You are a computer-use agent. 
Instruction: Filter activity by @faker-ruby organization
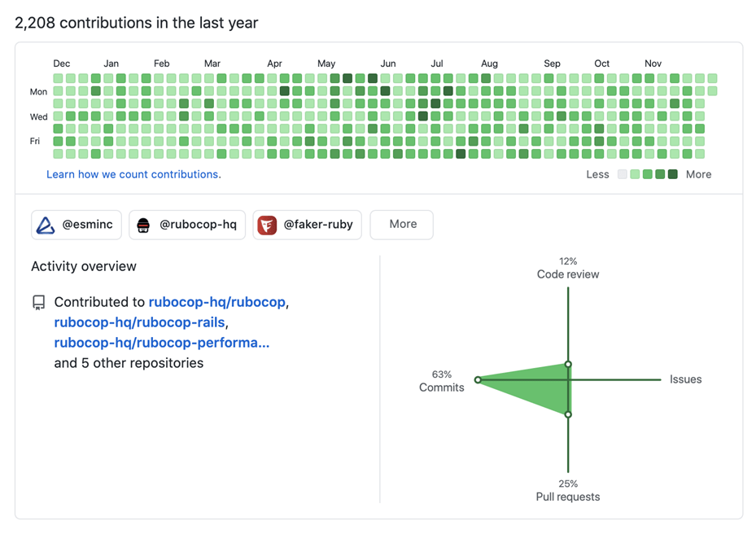pyautogui.click(x=307, y=225)
